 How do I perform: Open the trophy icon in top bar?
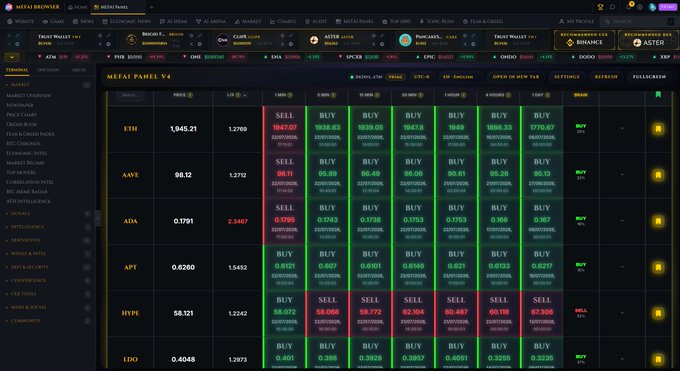(x=600, y=7)
